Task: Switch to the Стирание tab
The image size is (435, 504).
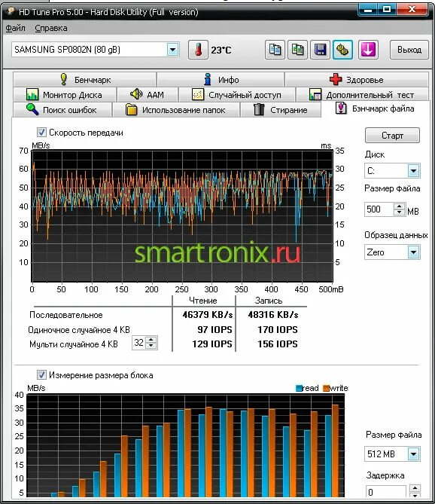Action: [x=281, y=110]
